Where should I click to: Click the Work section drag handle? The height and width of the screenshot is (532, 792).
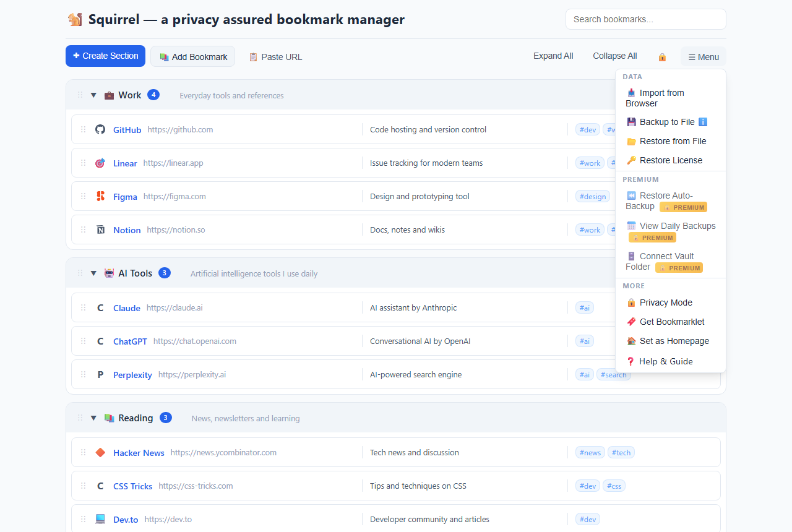point(80,95)
